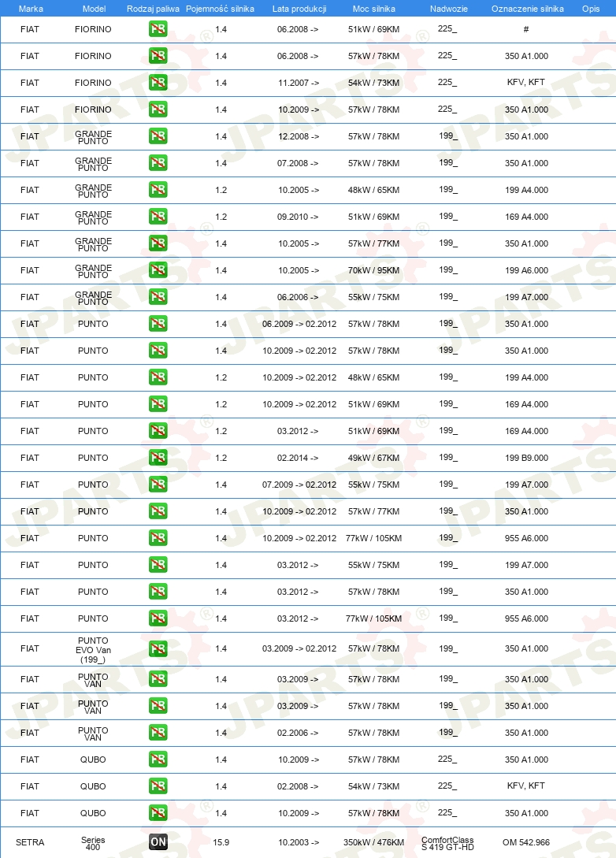Select the '06.2009 -> 02.2012' production years cell
The width and height of the screenshot is (616, 858).
point(299,324)
